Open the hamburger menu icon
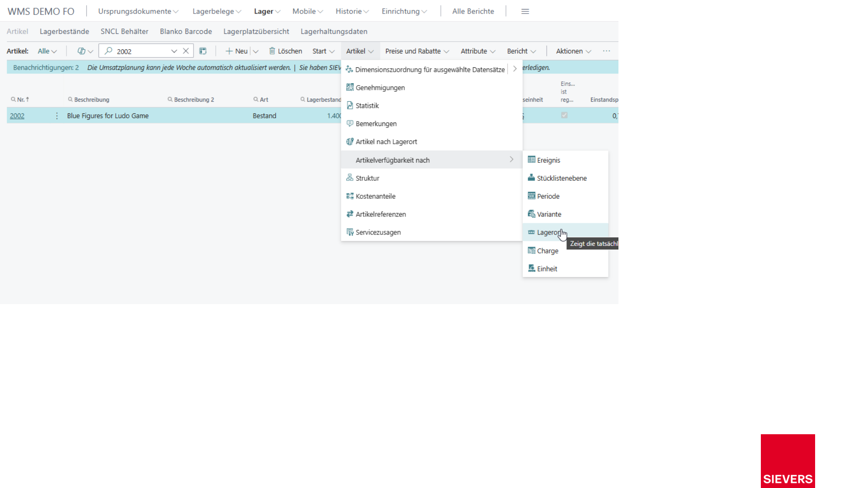The width and height of the screenshot is (868, 488). [525, 11]
